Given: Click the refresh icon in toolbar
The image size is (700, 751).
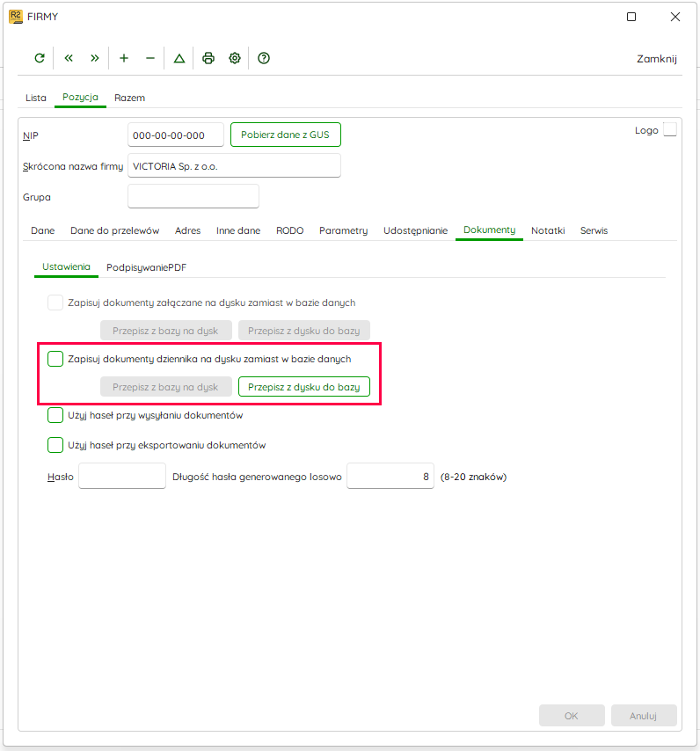Looking at the screenshot, I should (40, 58).
